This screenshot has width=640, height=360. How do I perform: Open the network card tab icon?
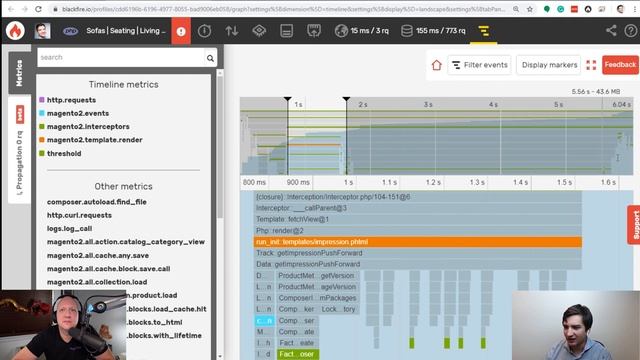313,31
